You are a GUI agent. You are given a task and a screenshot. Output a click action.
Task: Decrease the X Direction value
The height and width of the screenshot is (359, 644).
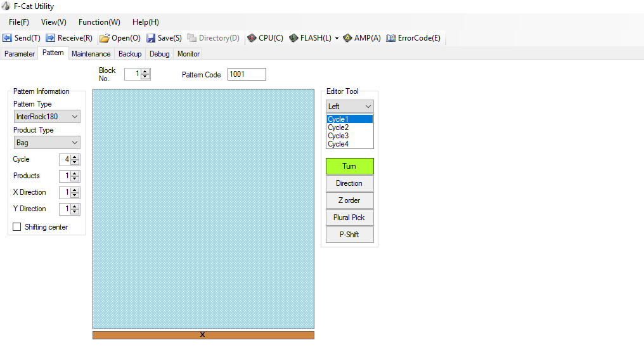click(75, 195)
